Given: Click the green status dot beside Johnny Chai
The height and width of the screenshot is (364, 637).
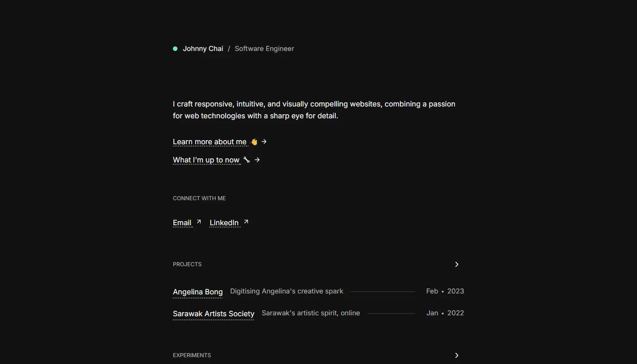Looking at the screenshot, I should click(x=175, y=49).
